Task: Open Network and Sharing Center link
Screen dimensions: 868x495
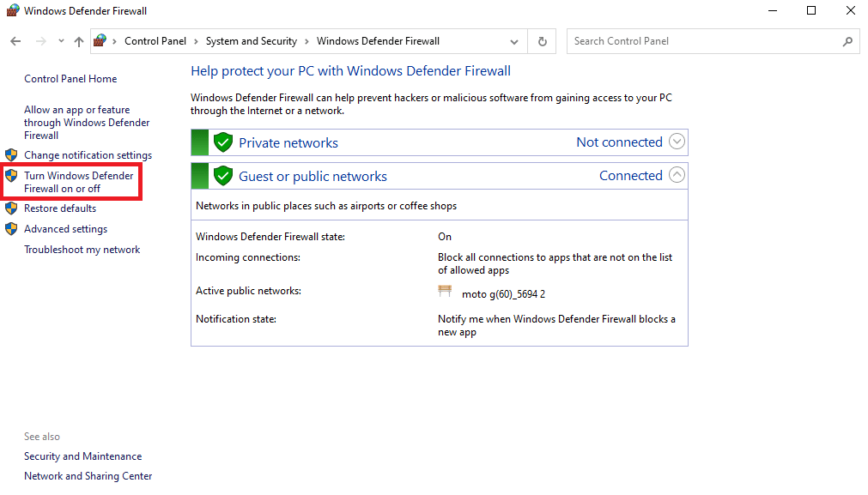Action: coord(88,475)
